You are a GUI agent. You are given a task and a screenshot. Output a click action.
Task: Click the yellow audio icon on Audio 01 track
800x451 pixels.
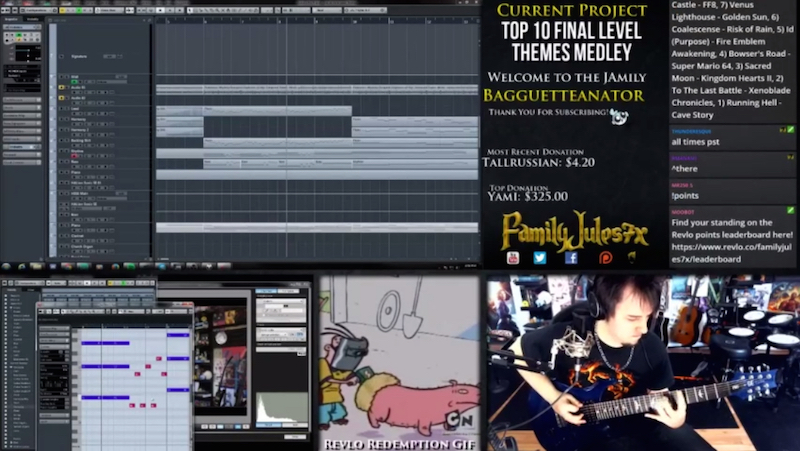coord(62,87)
